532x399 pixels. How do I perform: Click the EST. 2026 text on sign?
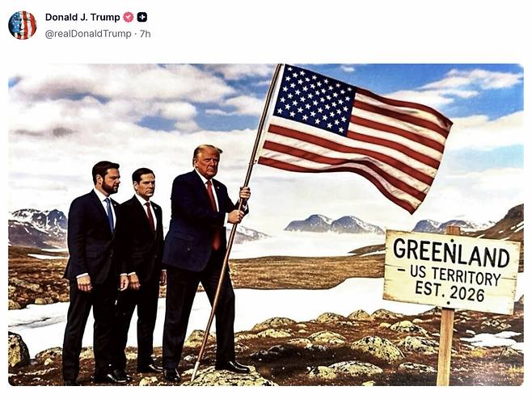(450, 293)
